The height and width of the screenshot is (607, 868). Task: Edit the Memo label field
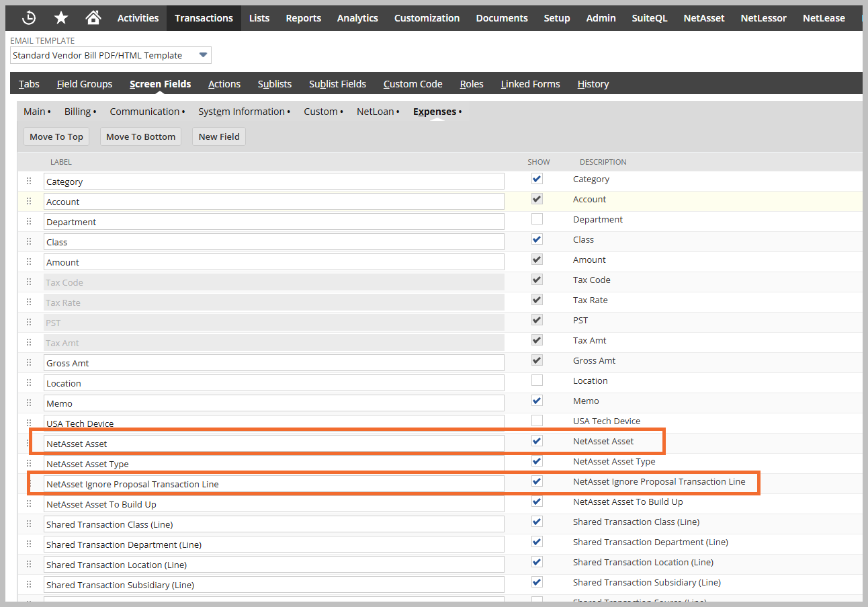[x=274, y=403]
